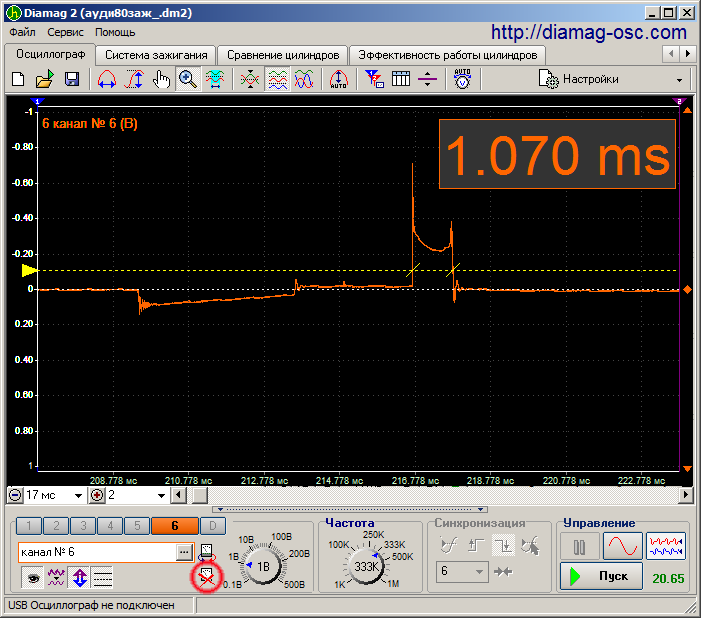Select the digital channel D button
Image resolution: width=701 pixels, height=618 pixels.
click(213, 526)
